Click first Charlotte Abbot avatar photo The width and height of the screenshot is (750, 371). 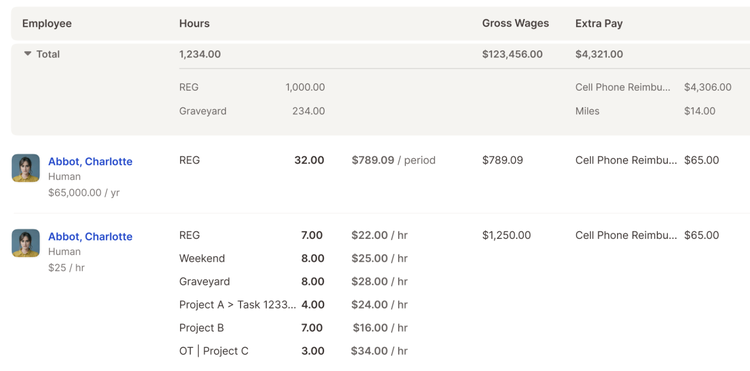point(26,168)
